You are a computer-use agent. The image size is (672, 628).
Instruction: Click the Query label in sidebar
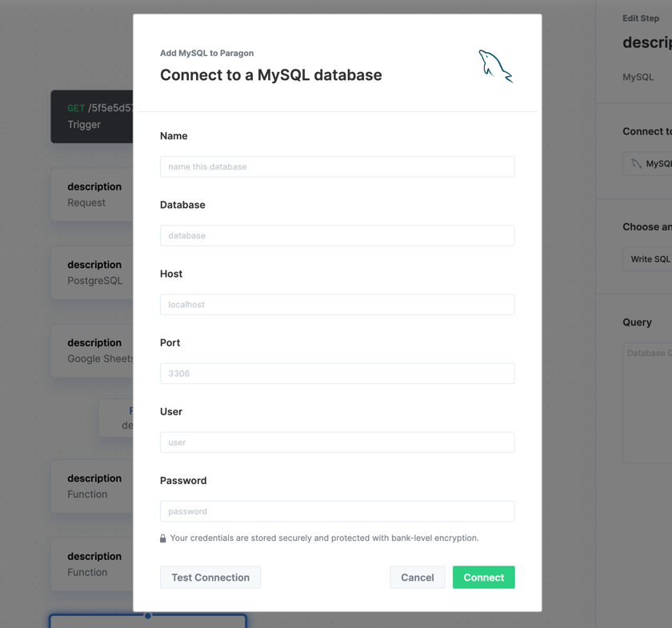click(637, 322)
